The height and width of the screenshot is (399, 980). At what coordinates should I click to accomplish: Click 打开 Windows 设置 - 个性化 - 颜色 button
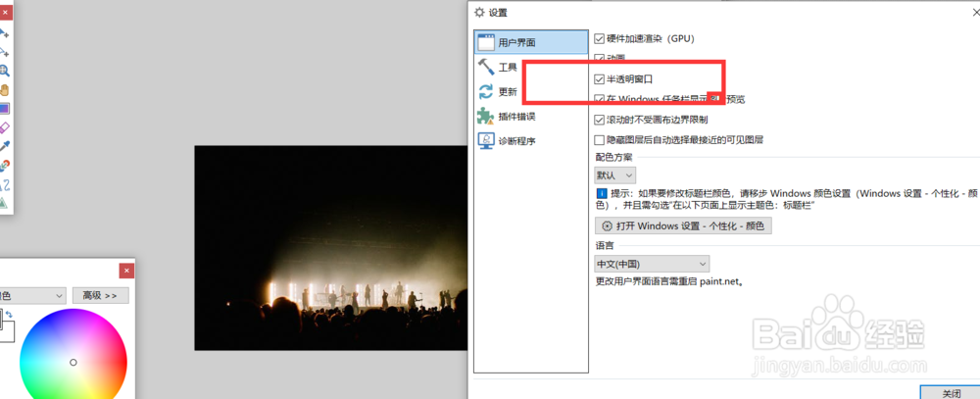[x=683, y=225]
